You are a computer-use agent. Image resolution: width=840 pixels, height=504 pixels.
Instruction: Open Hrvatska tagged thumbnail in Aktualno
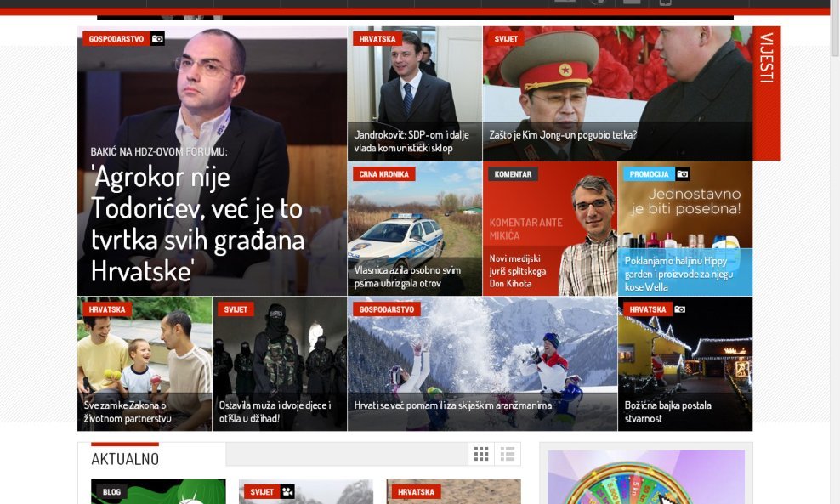point(453,491)
